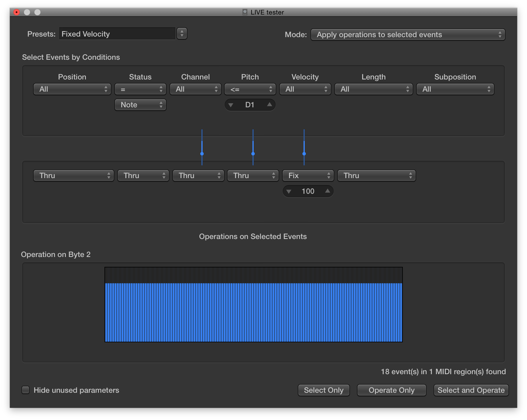527x420 pixels.
Task: Increase the D1 pitch value with up arrow
Action: [x=269, y=105]
